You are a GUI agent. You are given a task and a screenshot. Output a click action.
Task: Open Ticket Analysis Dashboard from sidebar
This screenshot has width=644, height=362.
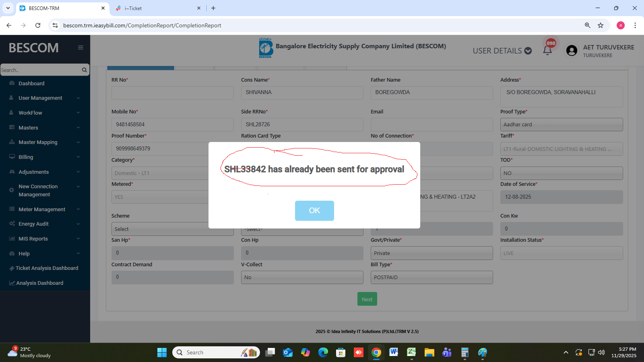coord(44,268)
